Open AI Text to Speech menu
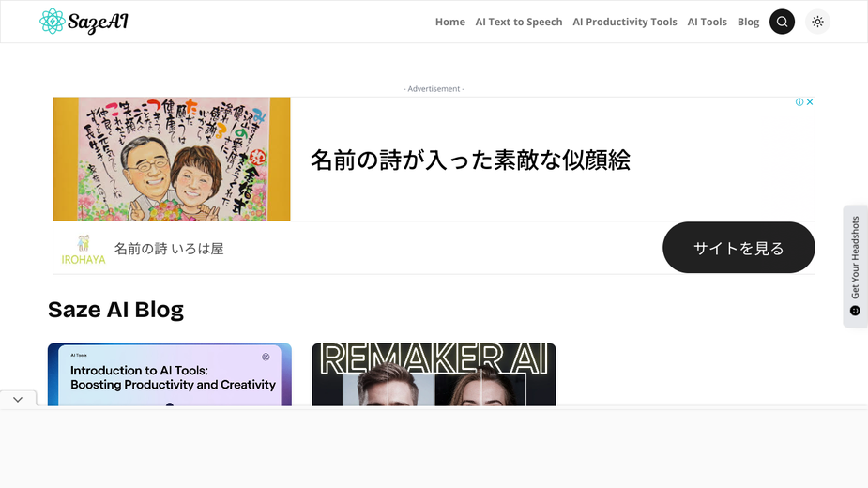 point(519,22)
